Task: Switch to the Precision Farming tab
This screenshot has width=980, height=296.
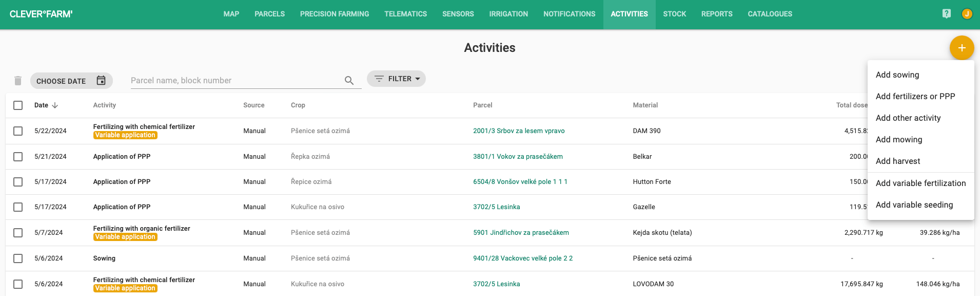Action: tap(335, 14)
